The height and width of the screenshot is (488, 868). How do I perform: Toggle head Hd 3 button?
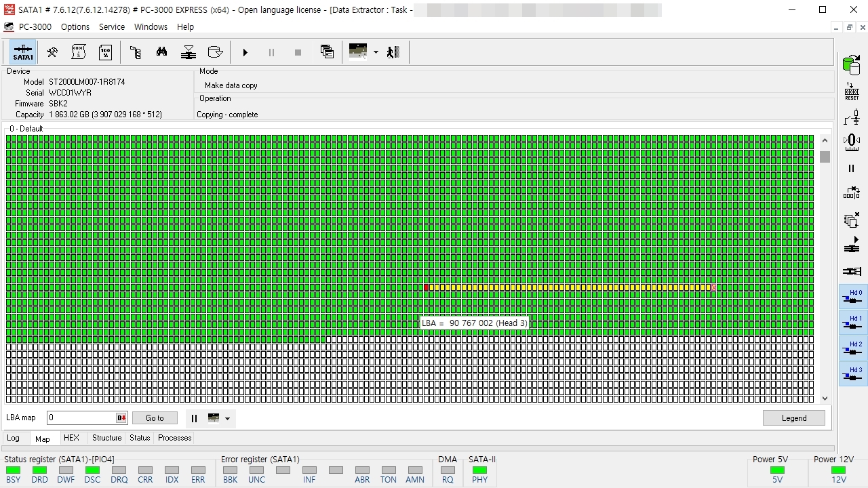point(853,374)
